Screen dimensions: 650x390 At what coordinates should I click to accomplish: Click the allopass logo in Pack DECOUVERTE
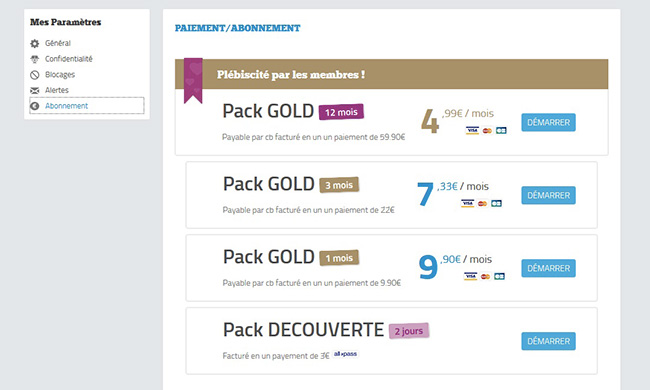point(345,354)
